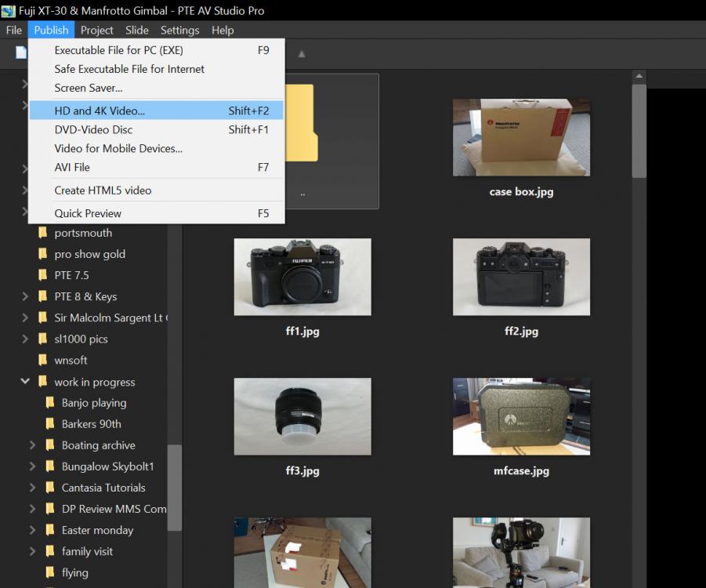Viewport: 706px width, 588px height.
Task: Expand the family visit folder
Action: 32,551
